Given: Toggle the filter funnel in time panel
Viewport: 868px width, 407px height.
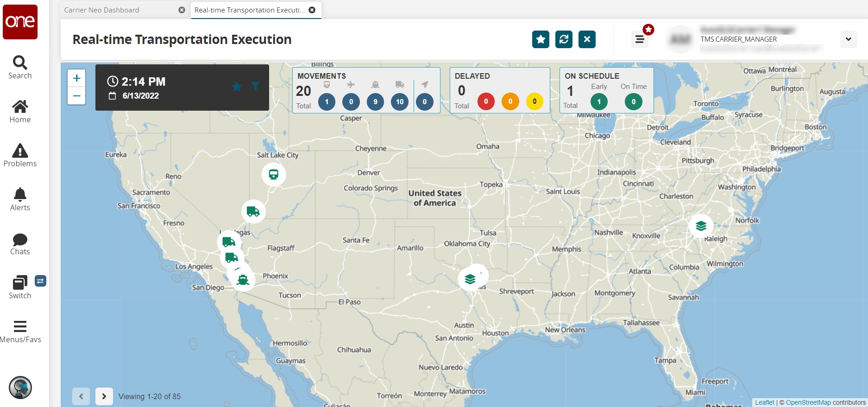Looking at the screenshot, I should 255,86.
